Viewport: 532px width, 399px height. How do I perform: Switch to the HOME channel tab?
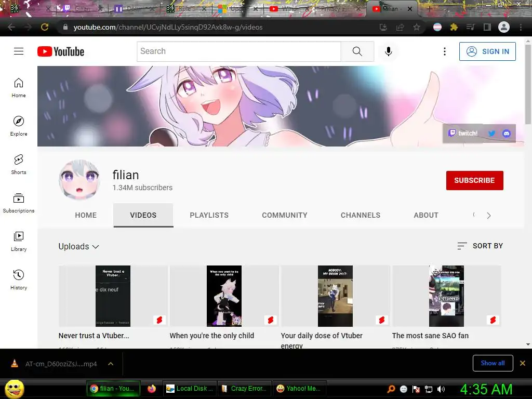tap(86, 215)
